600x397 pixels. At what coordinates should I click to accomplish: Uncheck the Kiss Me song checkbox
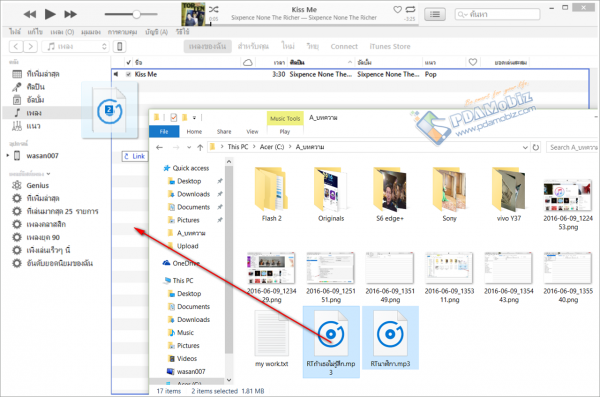click(x=129, y=74)
